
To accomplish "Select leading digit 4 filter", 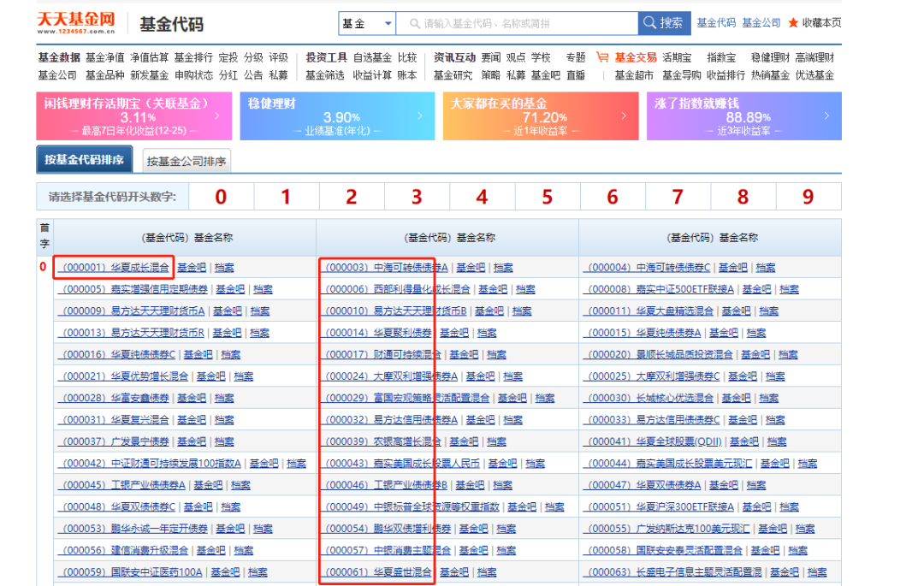I will [x=482, y=197].
